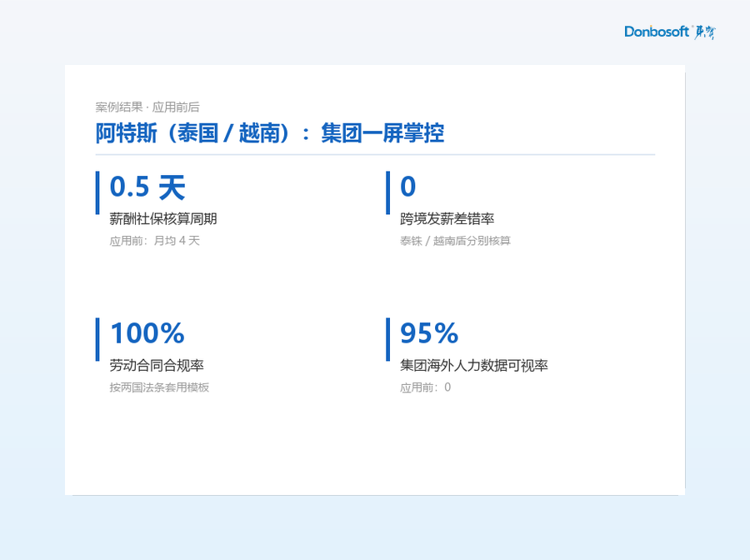
Task: Click the note '应用前：0'
Action: click(425, 387)
